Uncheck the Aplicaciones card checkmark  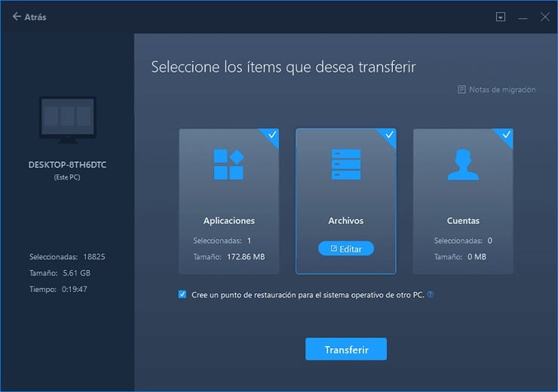272,135
